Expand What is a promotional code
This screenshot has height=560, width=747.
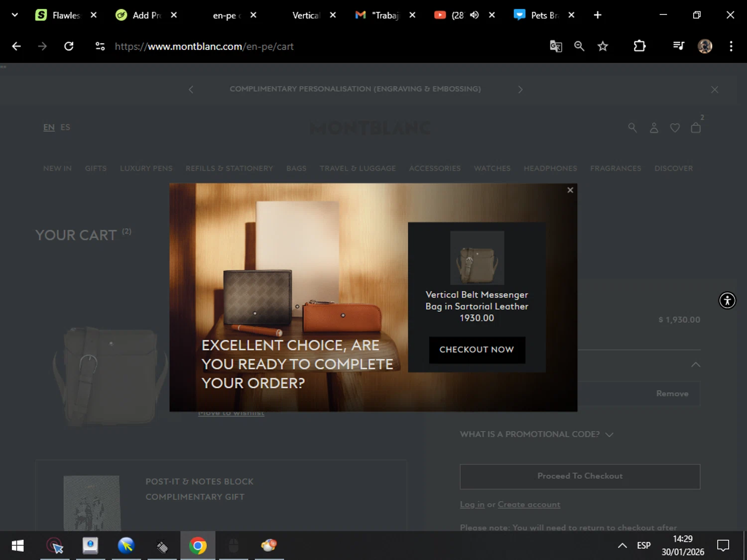[536, 434]
